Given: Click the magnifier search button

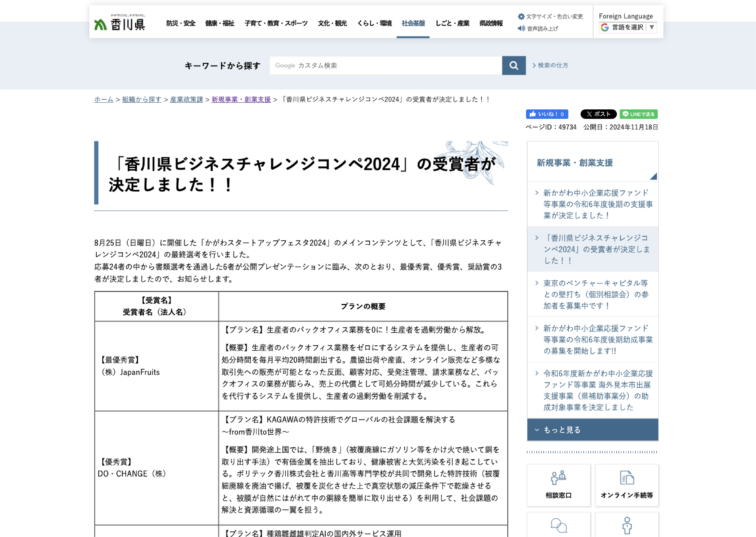Looking at the screenshot, I should [513, 65].
